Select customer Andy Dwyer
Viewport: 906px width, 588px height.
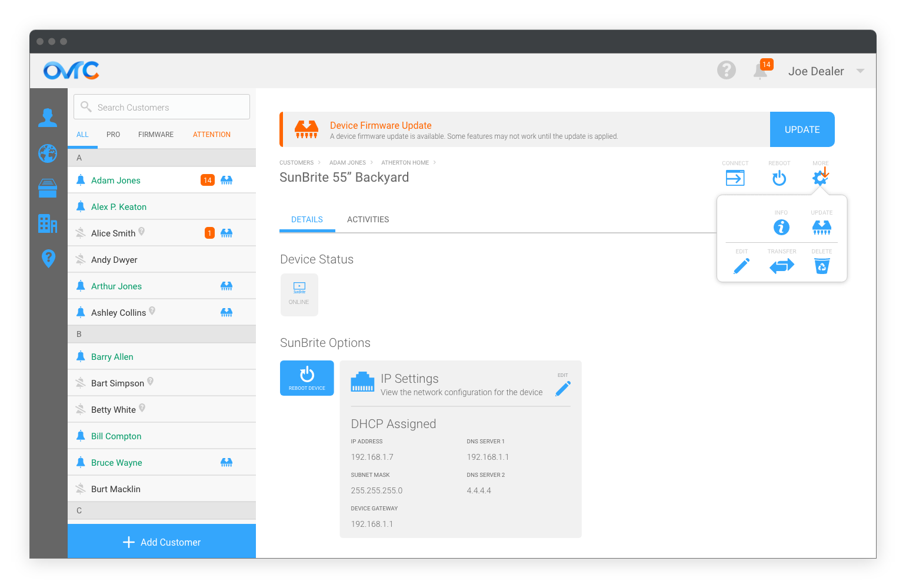tap(162, 259)
